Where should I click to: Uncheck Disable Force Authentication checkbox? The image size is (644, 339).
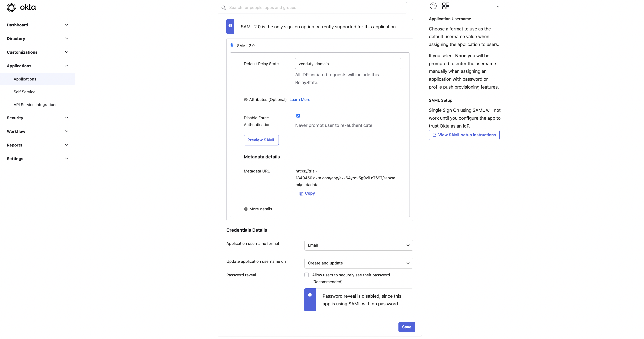(x=298, y=116)
